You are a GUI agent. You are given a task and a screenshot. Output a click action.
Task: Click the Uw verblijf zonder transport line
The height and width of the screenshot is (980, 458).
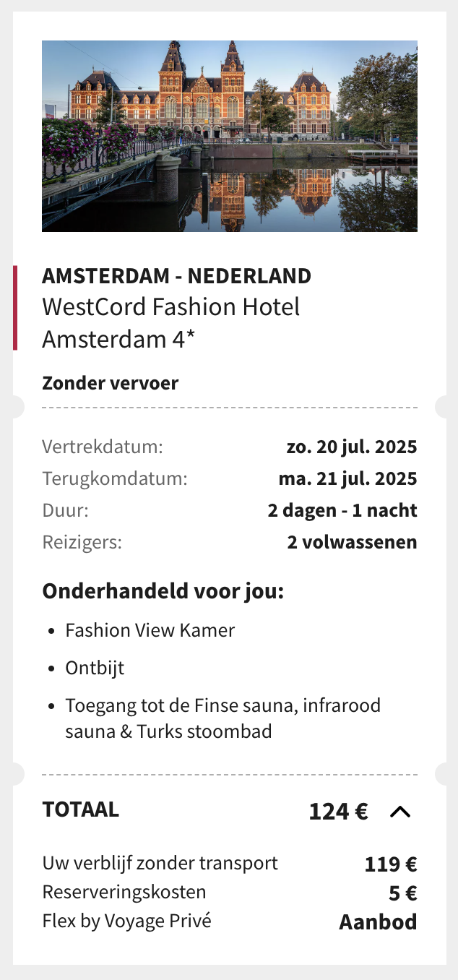coord(160,863)
